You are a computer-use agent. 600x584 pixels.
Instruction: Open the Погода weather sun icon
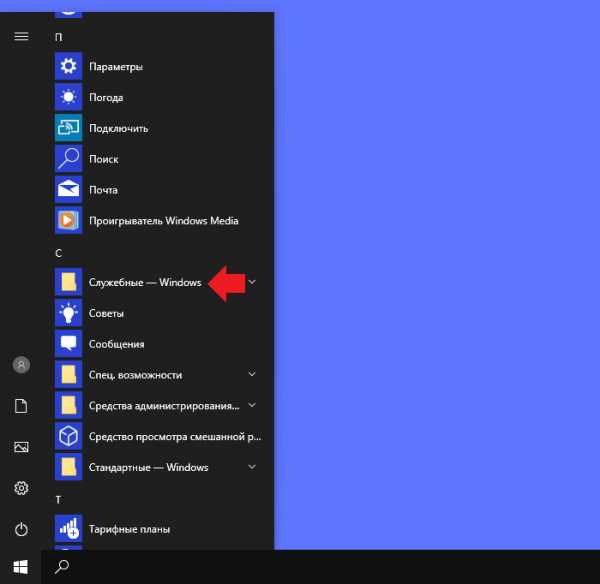(x=68, y=97)
